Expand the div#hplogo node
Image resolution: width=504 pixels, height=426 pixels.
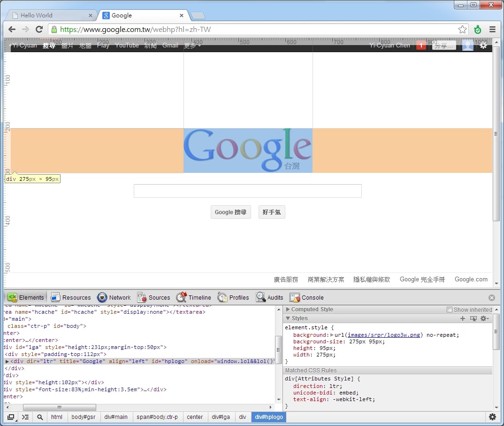[7, 361]
